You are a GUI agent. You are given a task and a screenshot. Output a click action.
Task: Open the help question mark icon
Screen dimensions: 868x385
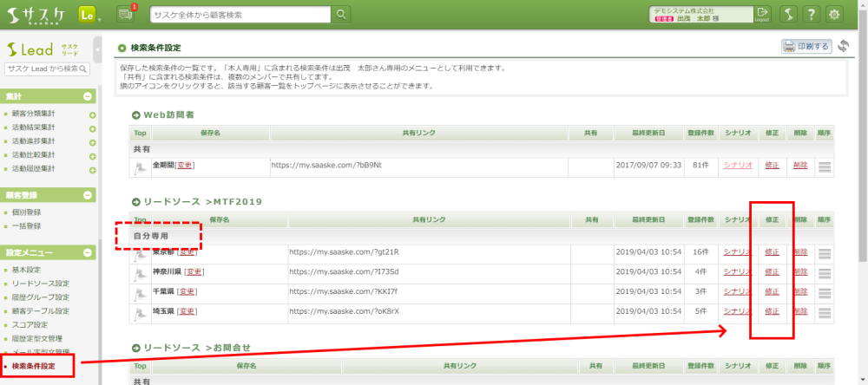click(x=810, y=15)
